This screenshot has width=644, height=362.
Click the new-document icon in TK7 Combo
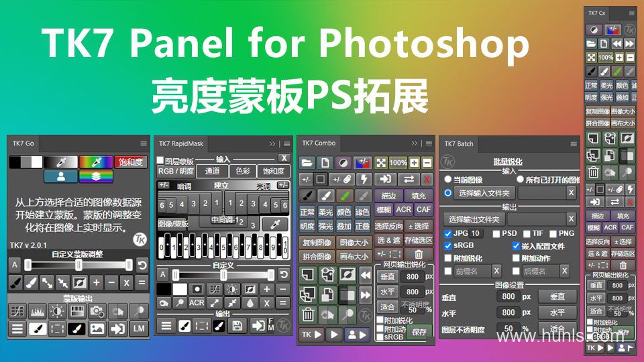pyautogui.click(x=325, y=163)
